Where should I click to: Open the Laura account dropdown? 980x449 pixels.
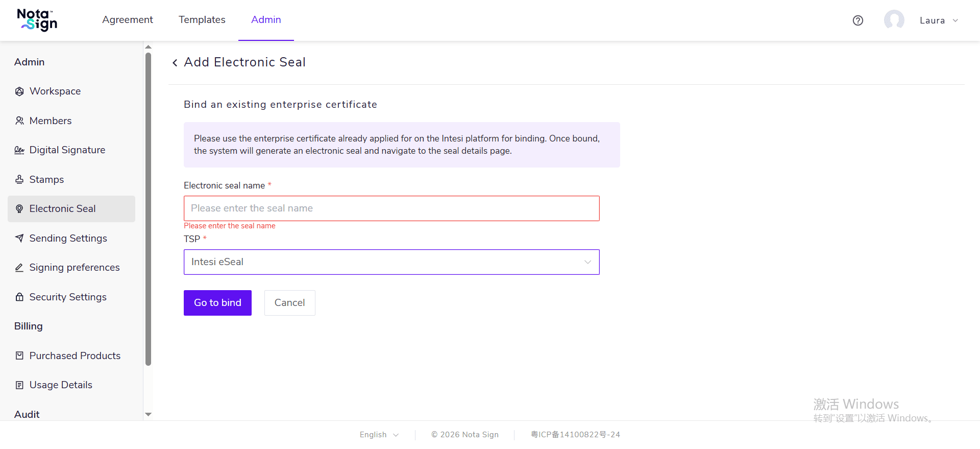(x=939, y=20)
